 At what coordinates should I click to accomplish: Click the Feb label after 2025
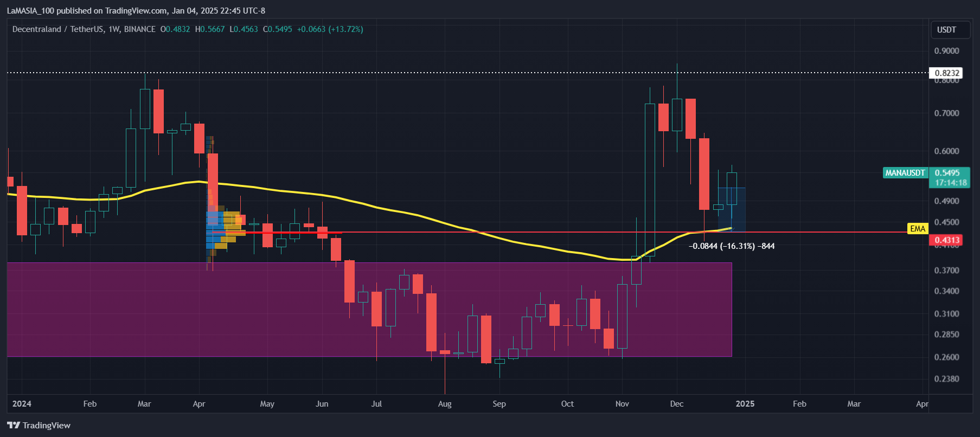pyautogui.click(x=799, y=404)
